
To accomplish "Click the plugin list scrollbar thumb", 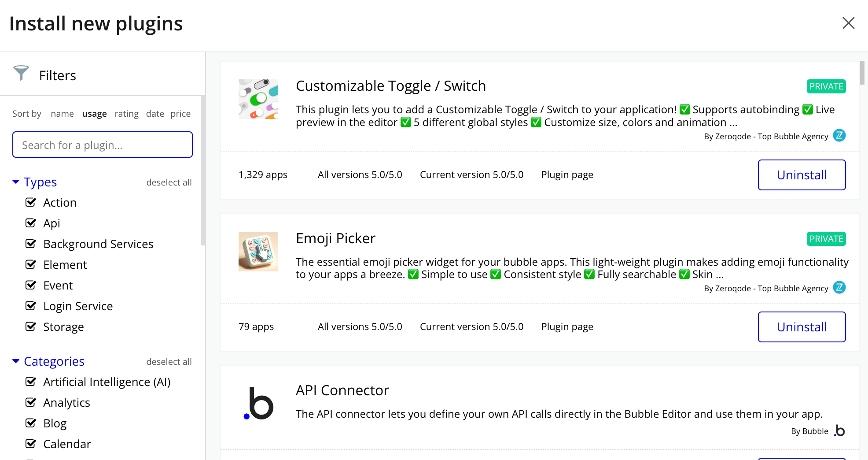I will pos(862,72).
